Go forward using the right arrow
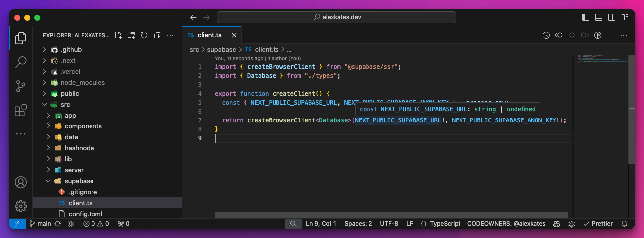Screen dimensions: 644x238 [206, 17]
